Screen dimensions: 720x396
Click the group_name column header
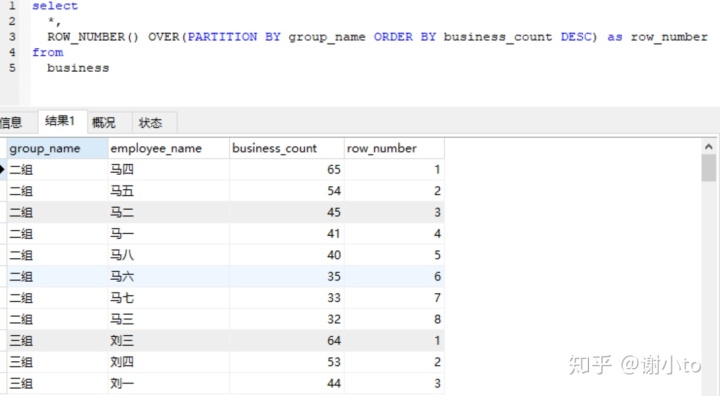(x=57, y=148)
